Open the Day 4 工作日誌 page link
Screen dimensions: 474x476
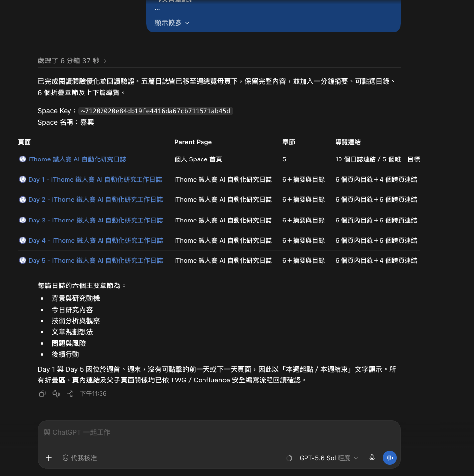(x=96, y=240)
